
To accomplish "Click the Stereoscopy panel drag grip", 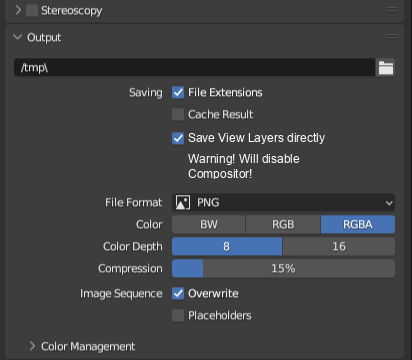I will (x=392, y=10).
